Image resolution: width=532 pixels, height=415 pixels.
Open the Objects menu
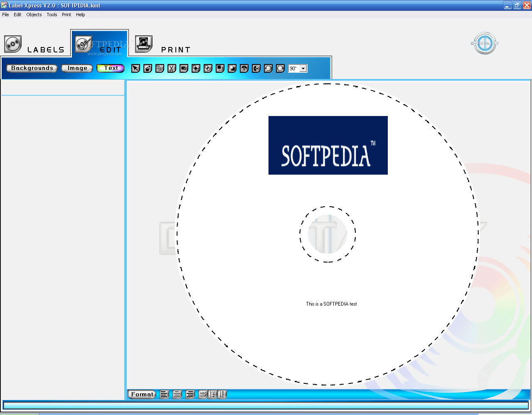click(34, 15)
